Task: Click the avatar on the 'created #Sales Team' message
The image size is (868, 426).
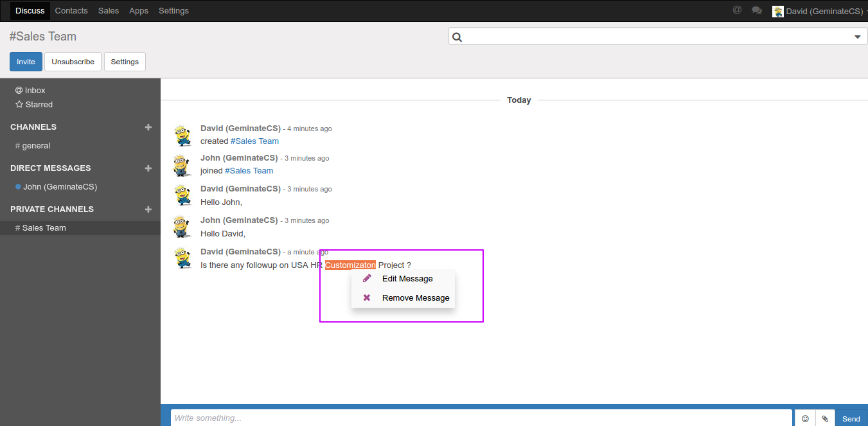Action: click(x=183, y=135)
